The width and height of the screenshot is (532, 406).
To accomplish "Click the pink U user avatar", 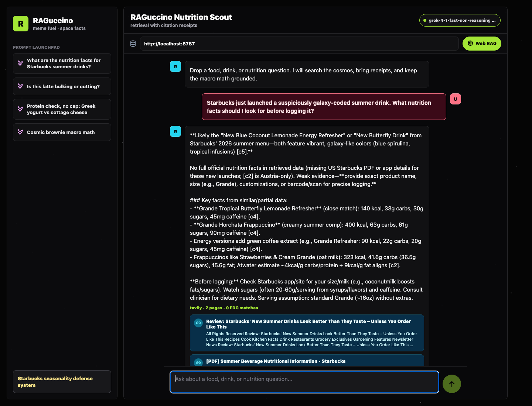I will pyautogui.click(x=456, y=99).
